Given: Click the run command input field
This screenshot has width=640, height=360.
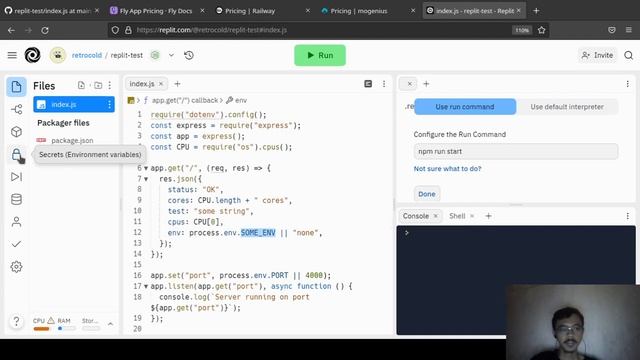Looking at the screenshot, I should [516, 151].
